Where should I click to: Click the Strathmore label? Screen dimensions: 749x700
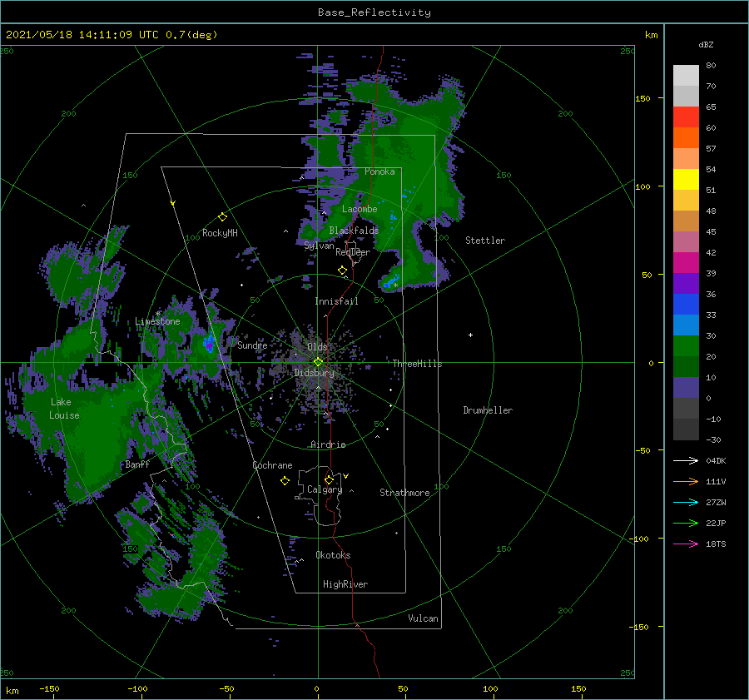(x=404, y=493)
